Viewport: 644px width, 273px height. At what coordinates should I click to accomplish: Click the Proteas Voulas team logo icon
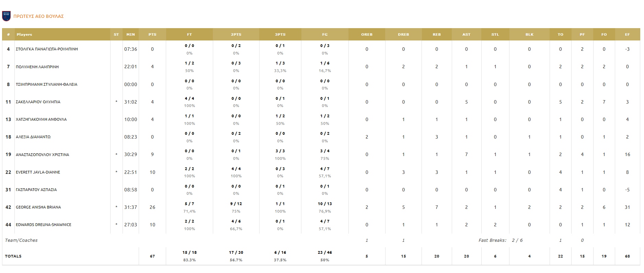6,16
